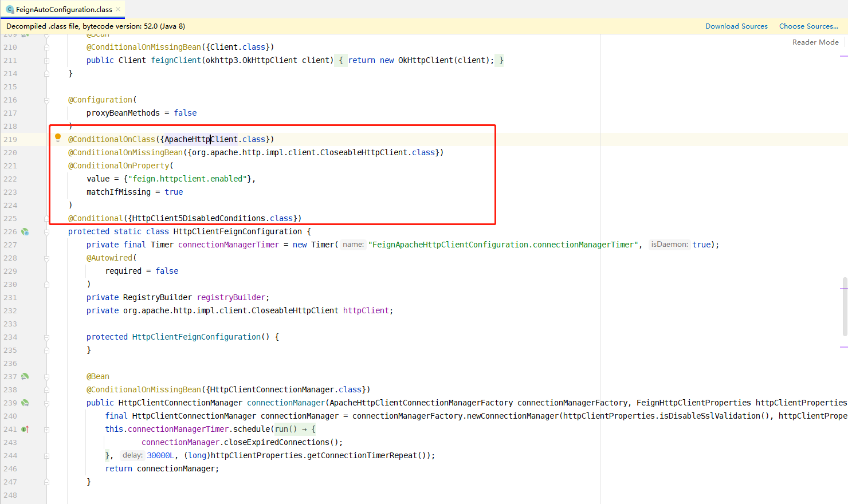The image size is (848, 504).
Task: Click the fold end marker on line 225
Action: (47, 219)
